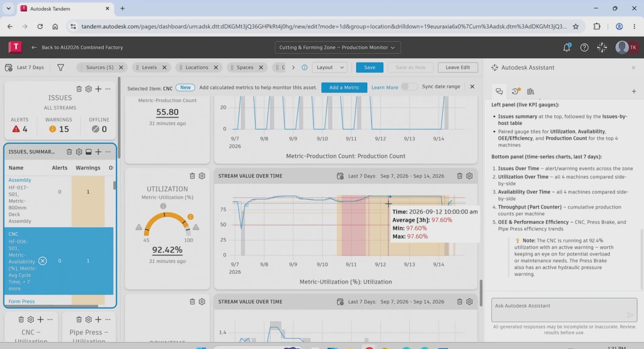
Task: Open Assistant history tab icon
Action: 515,91
